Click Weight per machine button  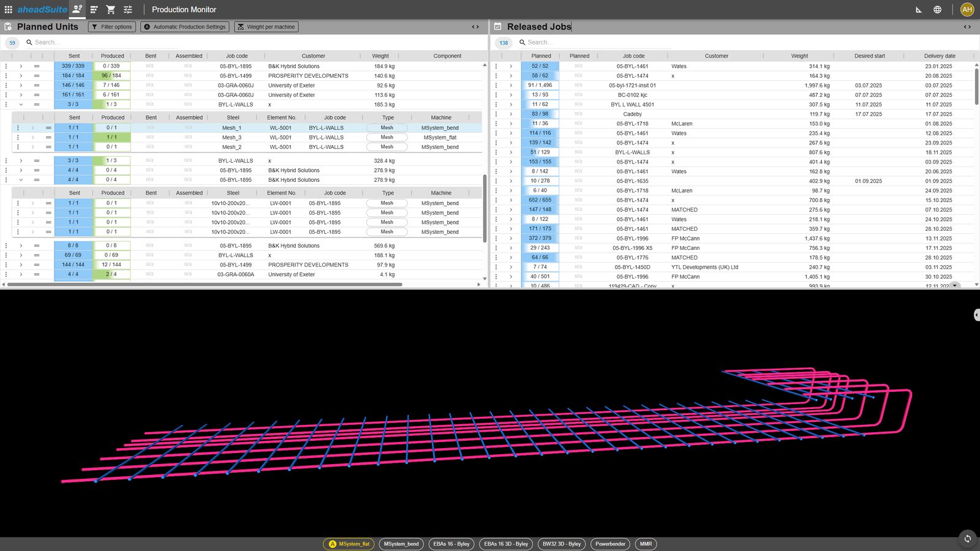pyautogui.click(x=266, y=27)
